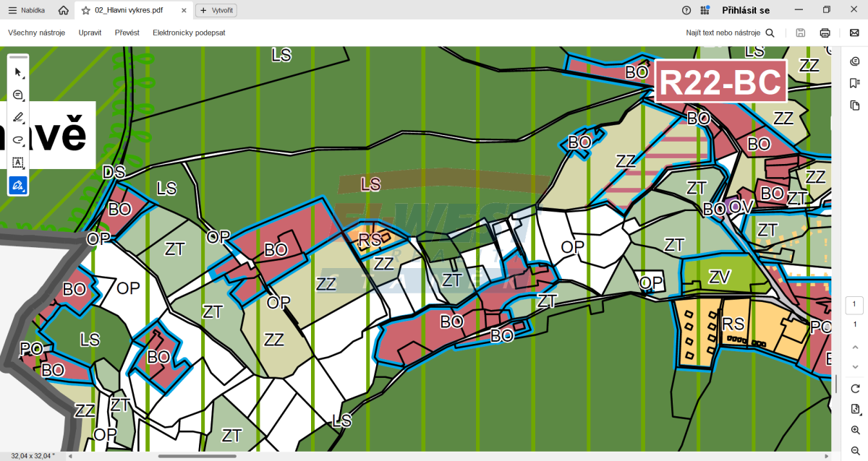Rotate the page view clockwise
The width and height of the screenshot is (868, 461).
tap(855, 389)
